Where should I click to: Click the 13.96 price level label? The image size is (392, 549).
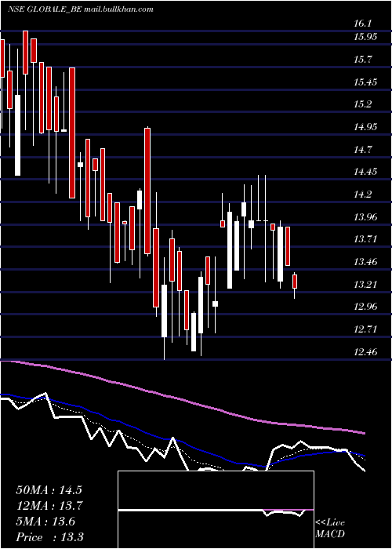(x=365, y=217)
